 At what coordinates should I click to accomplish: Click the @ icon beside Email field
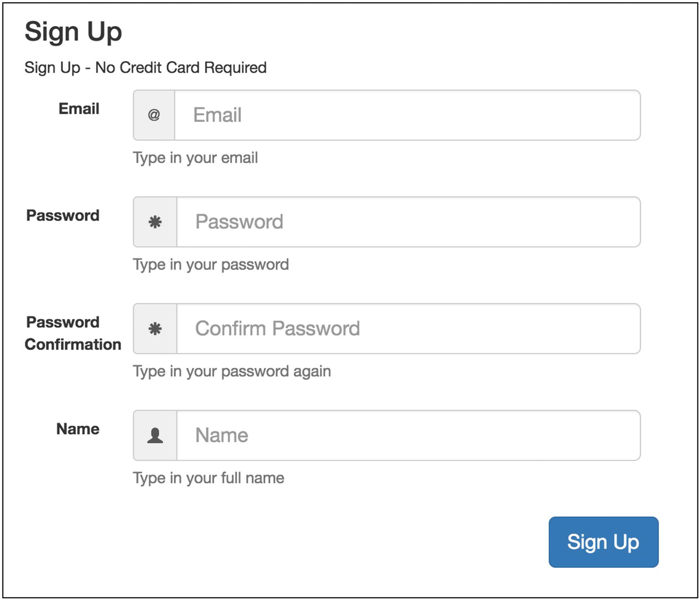[154, 115]
